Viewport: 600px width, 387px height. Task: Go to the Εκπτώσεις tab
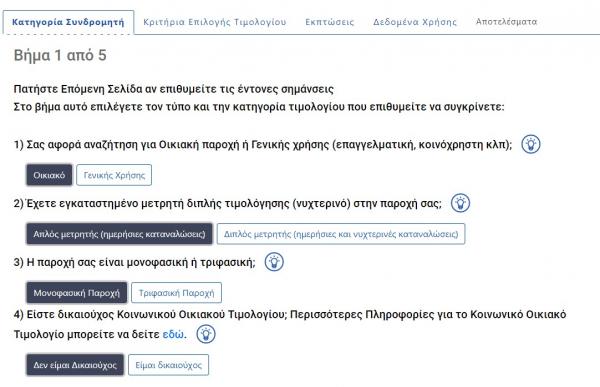(x=329, y=22)
